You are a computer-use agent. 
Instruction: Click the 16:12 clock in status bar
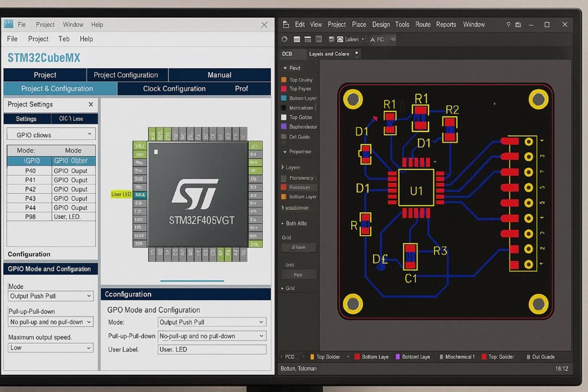click(x=562, y=369)
